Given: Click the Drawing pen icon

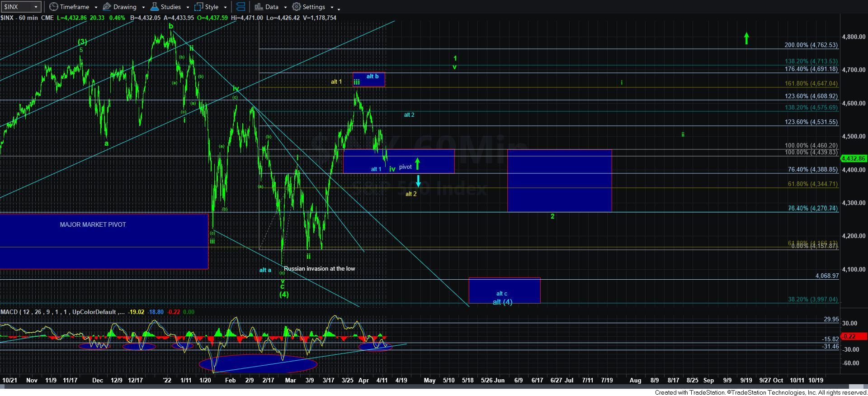Looking at the screenshot, I should [107, 7].
